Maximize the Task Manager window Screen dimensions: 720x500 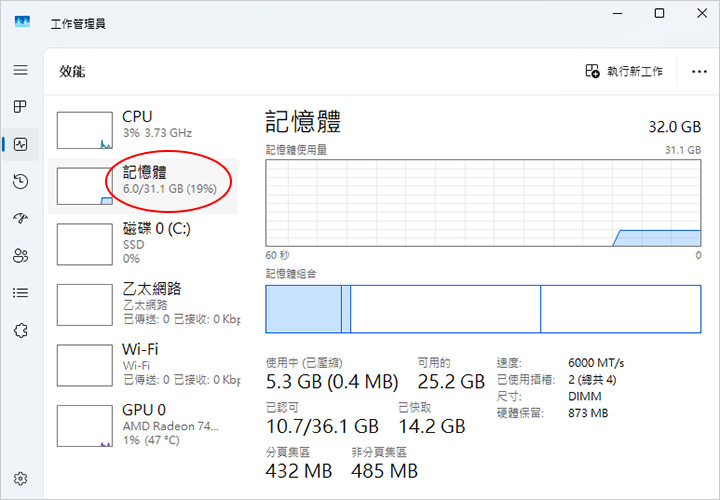[659, 13]
